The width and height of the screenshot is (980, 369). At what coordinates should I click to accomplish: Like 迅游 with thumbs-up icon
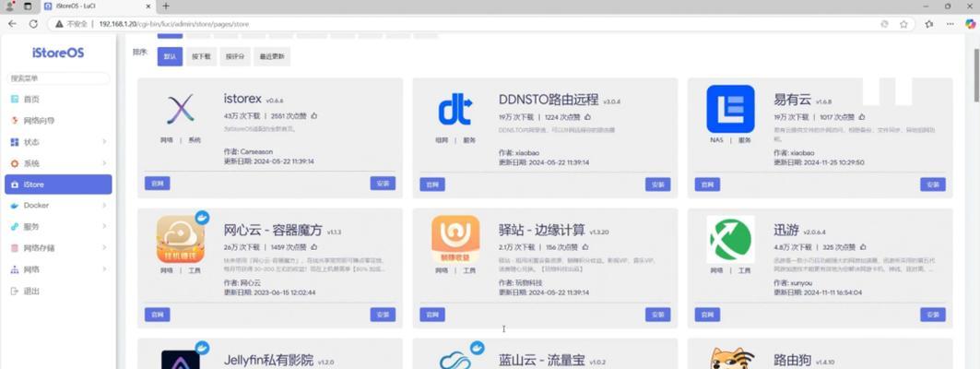tap(863, 246)
